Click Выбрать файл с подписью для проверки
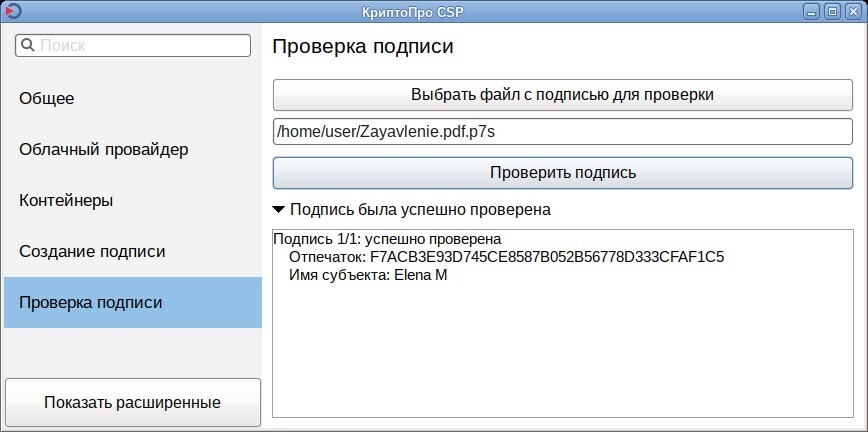The image size is (868, 432). click(562, 95)
